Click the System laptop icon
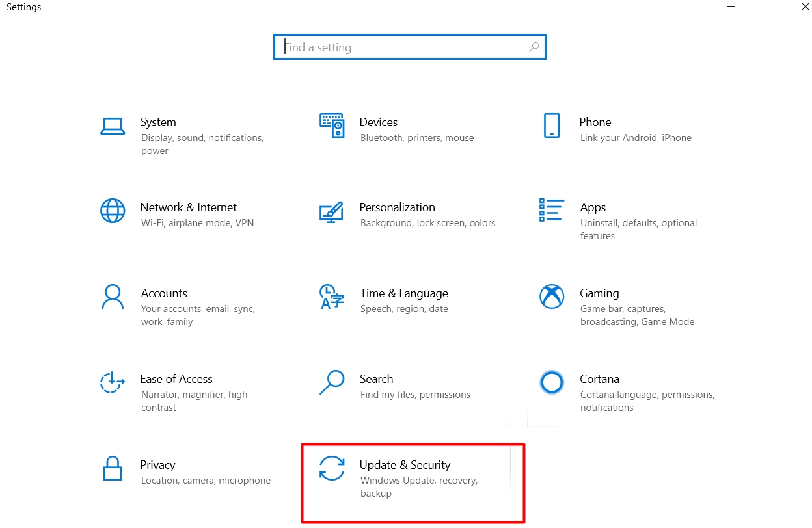This screenshot has height=528, width=812. [x=113, y=125]
